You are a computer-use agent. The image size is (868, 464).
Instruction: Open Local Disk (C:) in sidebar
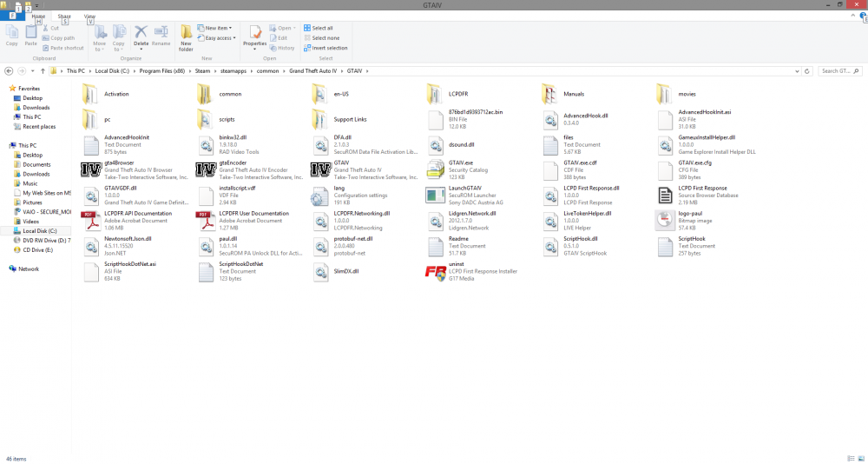click(x=36, y=230)
